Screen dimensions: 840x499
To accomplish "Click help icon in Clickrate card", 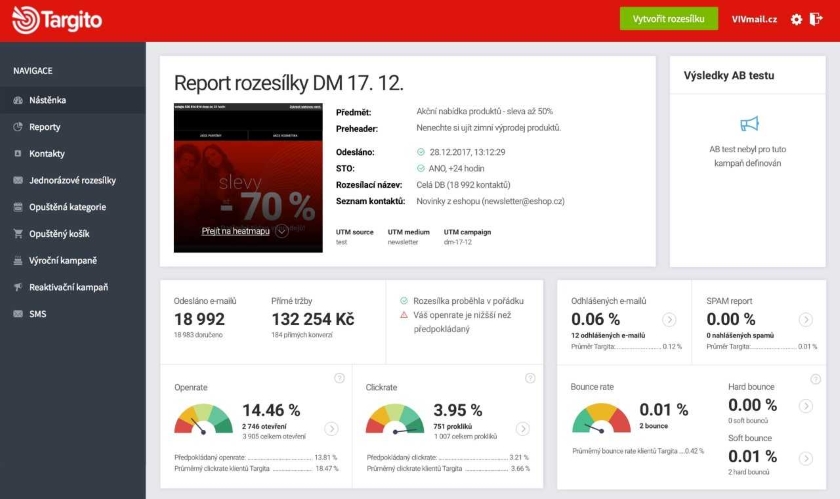I will pos(530,378).
